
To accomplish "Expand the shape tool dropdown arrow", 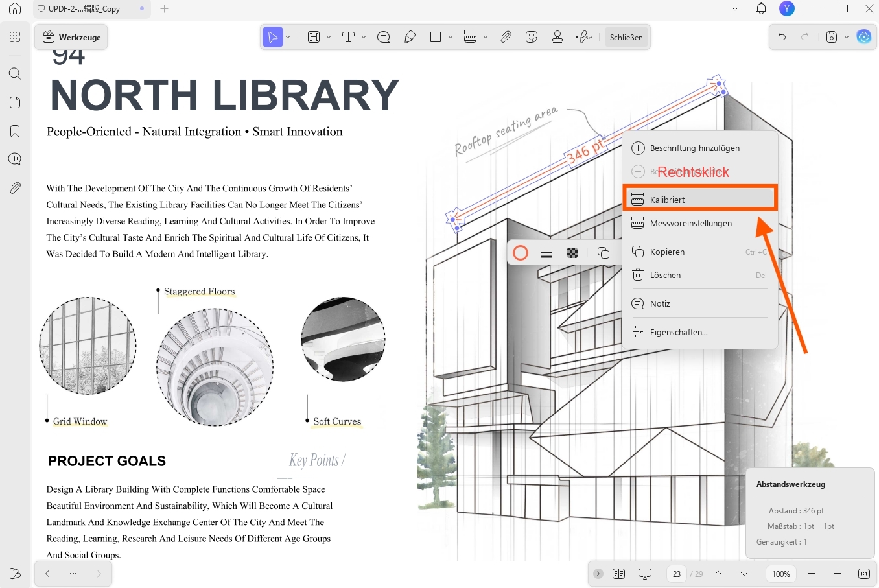I will tap(451, 37).
